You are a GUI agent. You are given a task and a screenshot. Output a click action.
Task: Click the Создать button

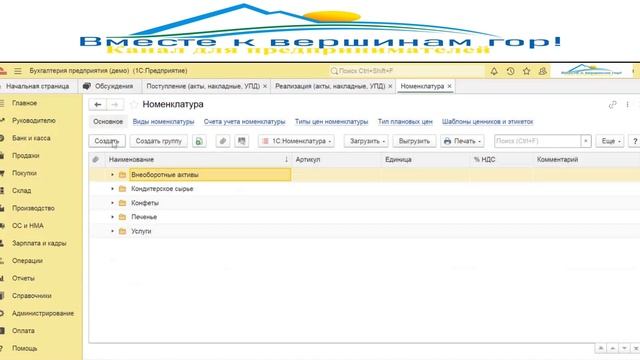tap(107, 141)
